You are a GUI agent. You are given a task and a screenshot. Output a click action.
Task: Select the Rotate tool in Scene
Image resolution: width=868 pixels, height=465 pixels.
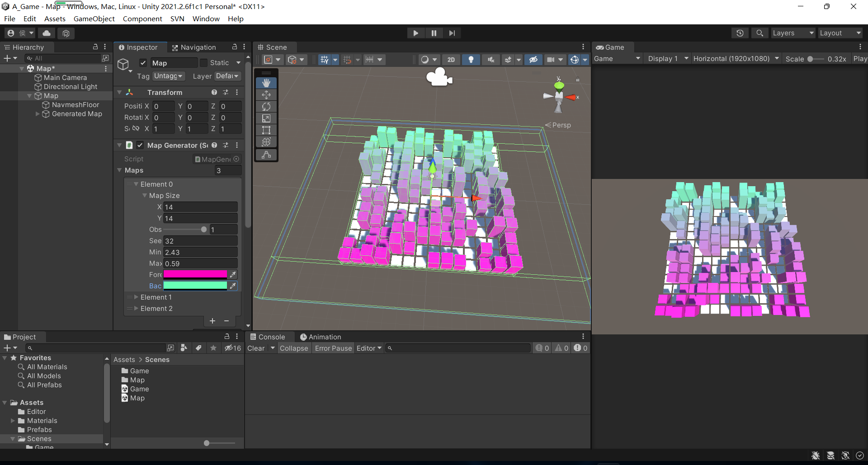[x=266, y=106]
